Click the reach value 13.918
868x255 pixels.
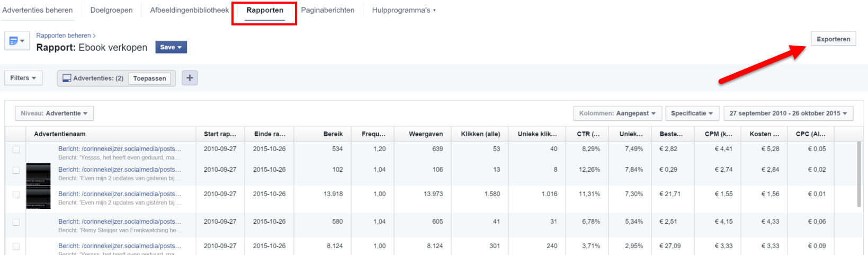(x=333, y=194)
